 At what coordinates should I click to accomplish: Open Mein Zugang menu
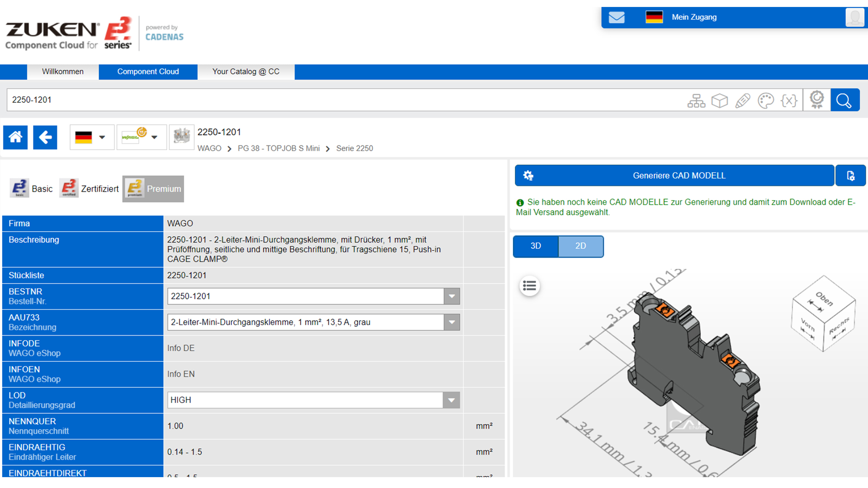tap(694, 17)
